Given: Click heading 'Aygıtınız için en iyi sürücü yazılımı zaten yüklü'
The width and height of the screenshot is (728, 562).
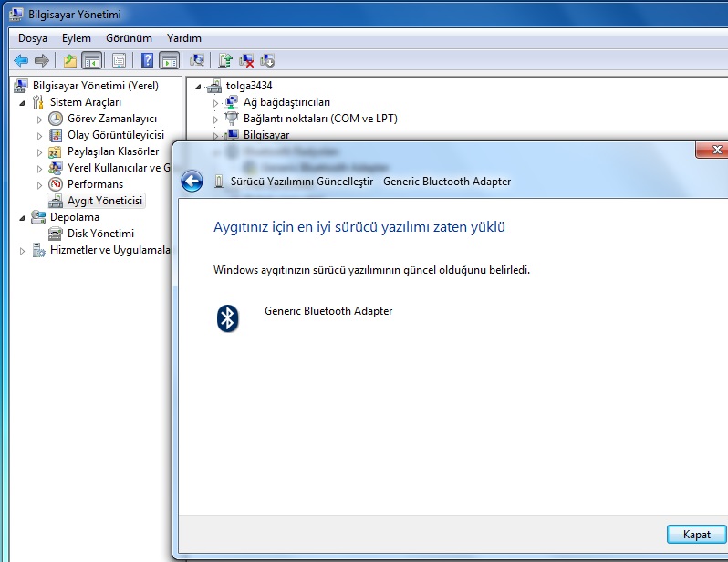Looking at the screenshot, I should click(359, 226).
